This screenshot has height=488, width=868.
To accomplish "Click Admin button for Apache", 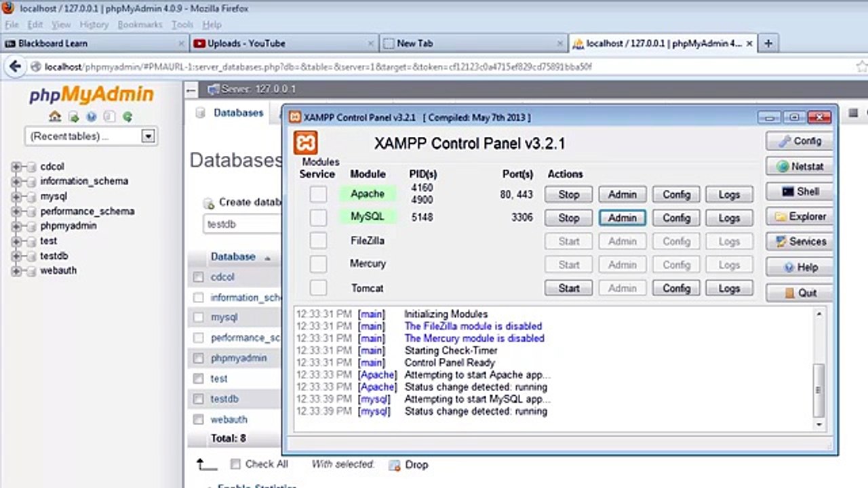I will tap(622, 195).
